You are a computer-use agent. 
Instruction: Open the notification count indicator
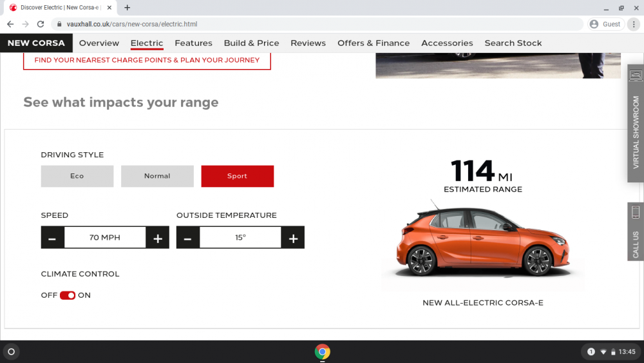tap(591, 352)
